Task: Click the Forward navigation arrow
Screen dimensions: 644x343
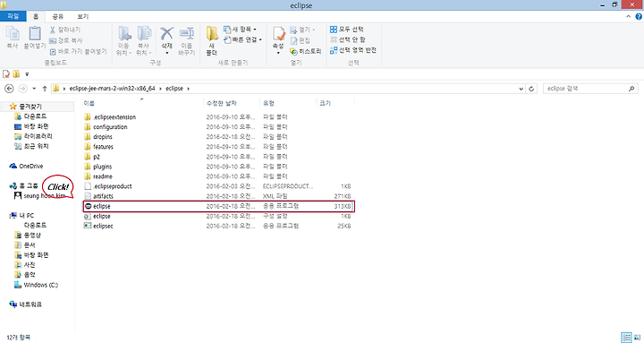Action: point(23,89)
